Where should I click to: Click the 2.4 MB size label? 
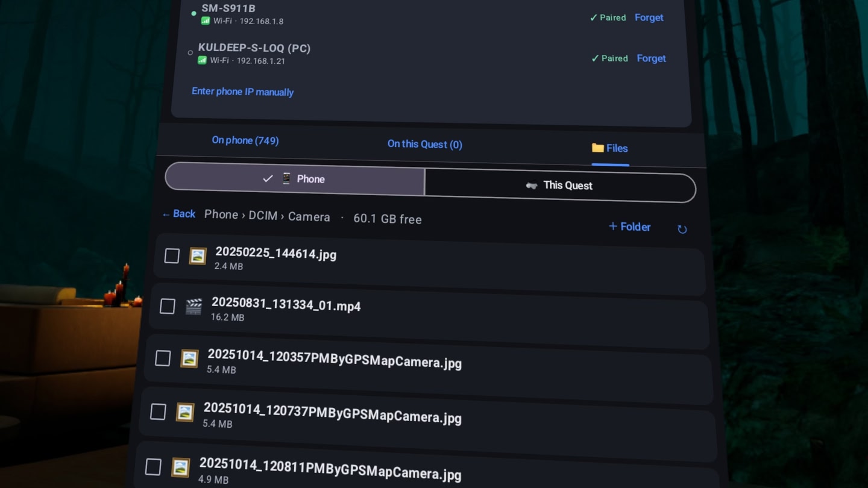228,266
